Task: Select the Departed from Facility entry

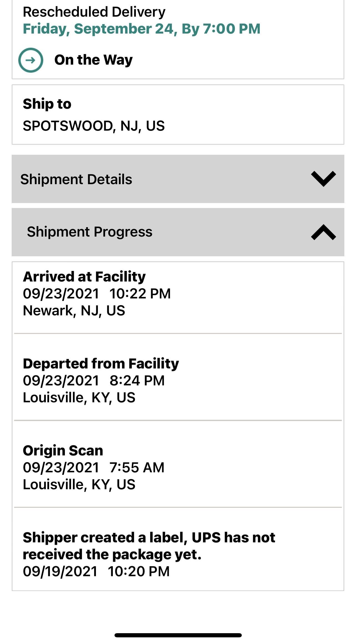Action: pyautogui.click(x=101, y=364)
